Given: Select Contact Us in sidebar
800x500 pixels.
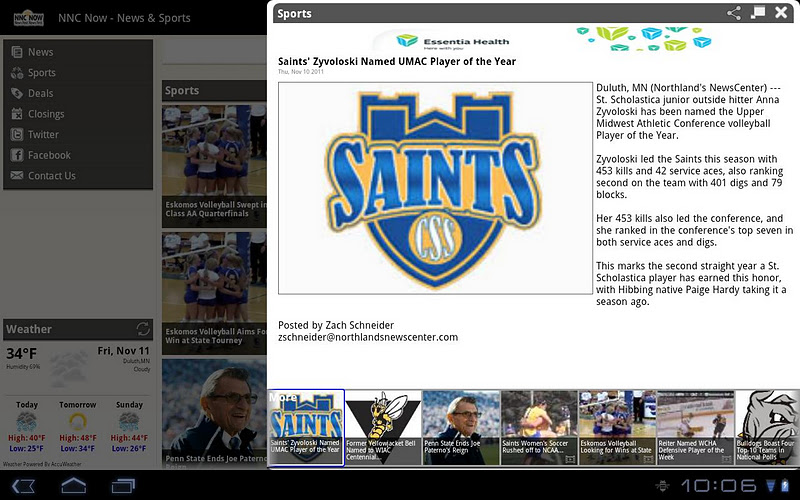Looking at the screenshot, I should 78,176.
